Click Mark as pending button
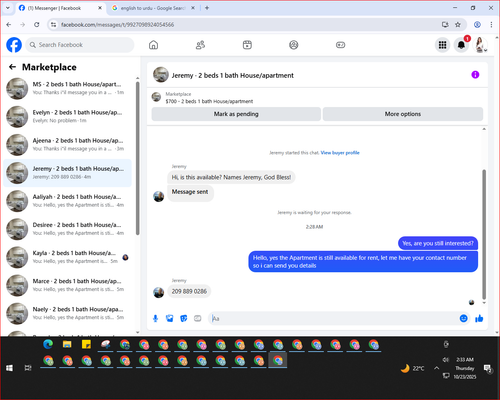 pos(236,114)
